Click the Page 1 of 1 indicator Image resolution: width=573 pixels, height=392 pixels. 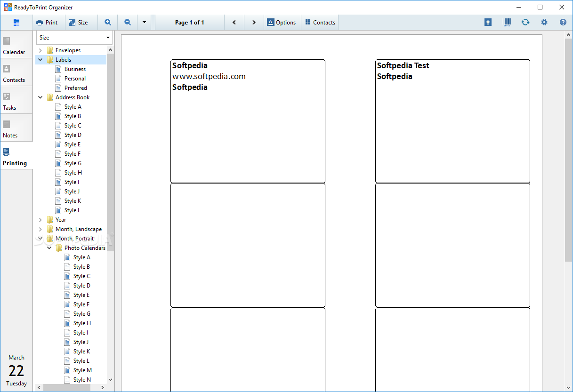click(x=189, y=22)
